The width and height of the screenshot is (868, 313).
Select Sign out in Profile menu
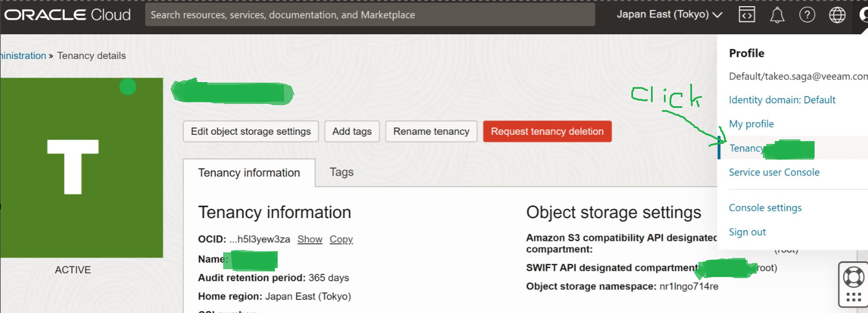pyautogui.click(x=747, y=232)
